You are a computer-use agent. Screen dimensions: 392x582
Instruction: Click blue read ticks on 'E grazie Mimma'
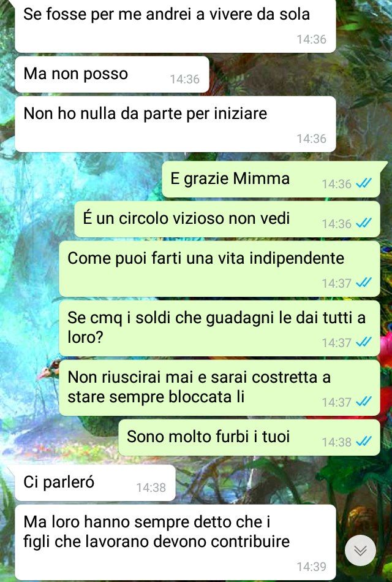click(x=363, y=183)
